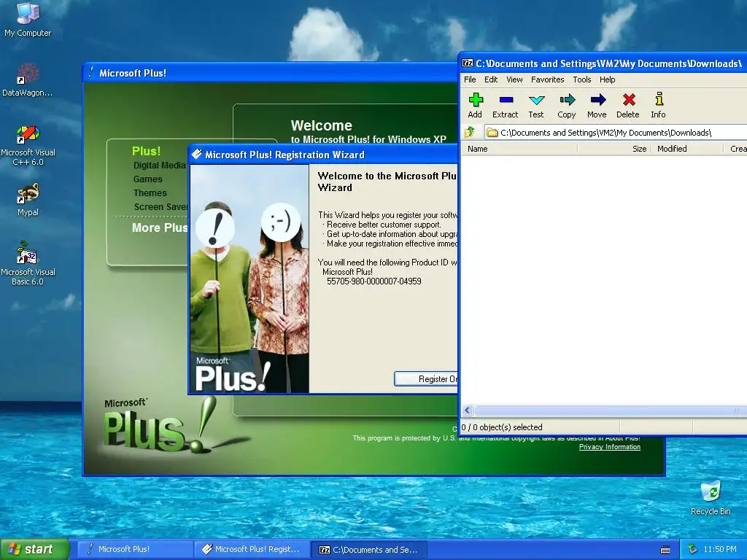The width and height of the screenshot is (747, 560).
Task: Open the Favorites menu in 7-Zip
Action: click(547, 79)
